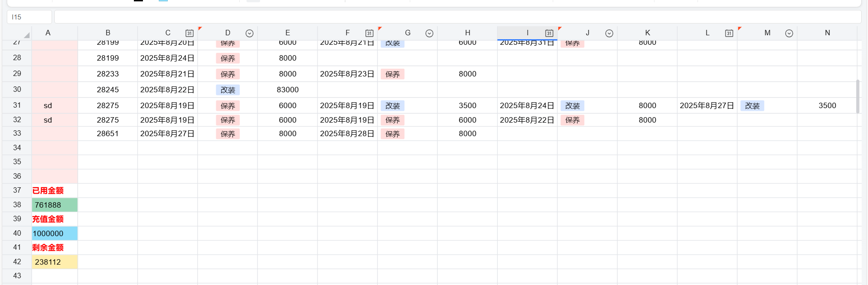The image size is (868, 285).
Task: Open the dropdown arrow in column D header
Action: coord(249,33)
